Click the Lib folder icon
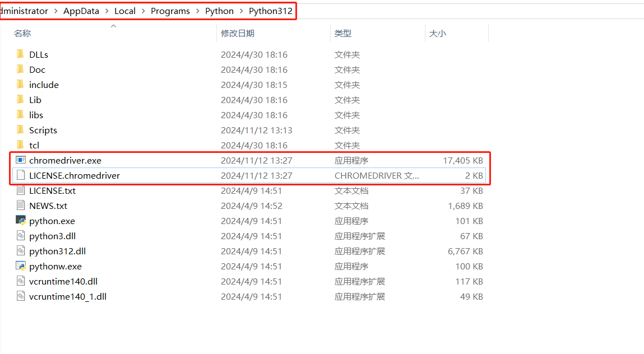 coord(21,100)
